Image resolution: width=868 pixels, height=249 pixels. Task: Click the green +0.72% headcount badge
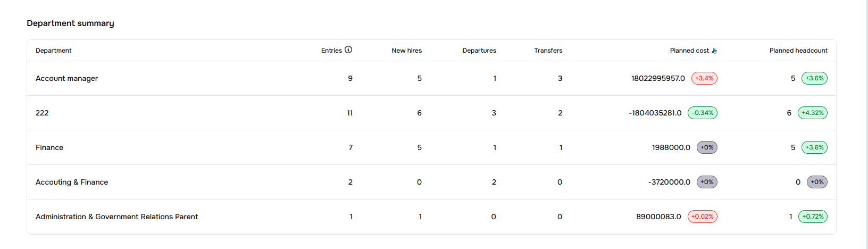813,217
